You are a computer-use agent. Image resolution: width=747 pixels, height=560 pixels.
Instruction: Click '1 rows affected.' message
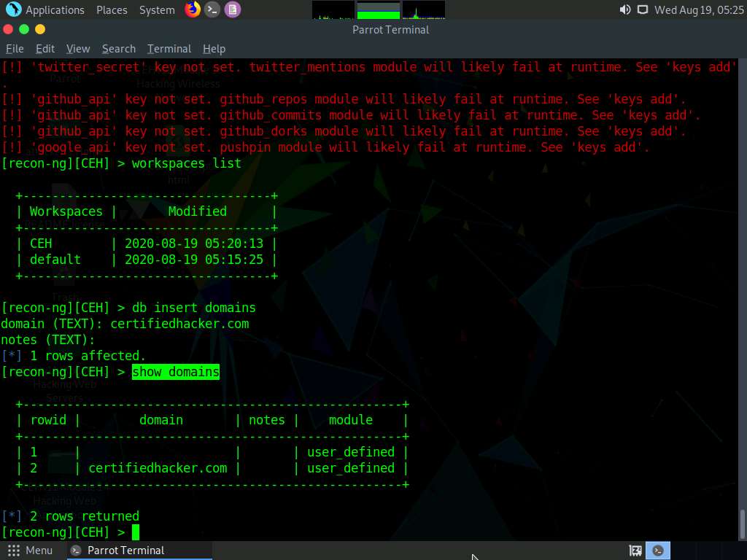click(88, 356)
